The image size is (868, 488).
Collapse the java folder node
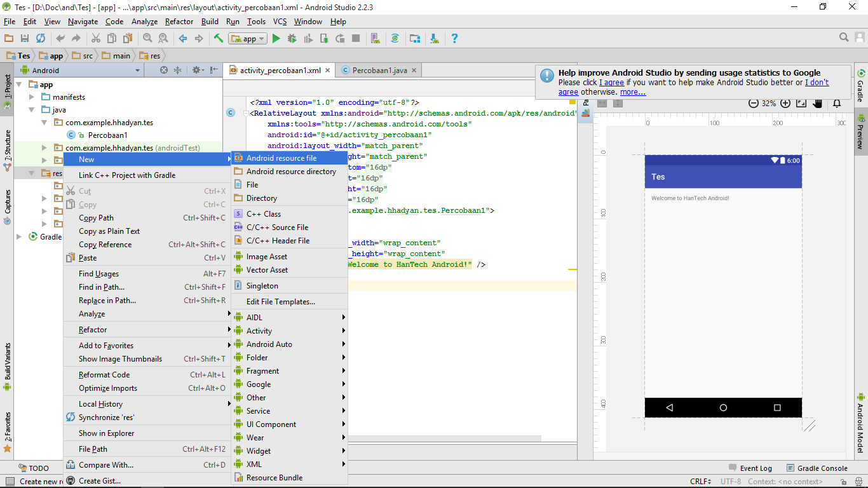pyautogui.click(x=32, y=110)
